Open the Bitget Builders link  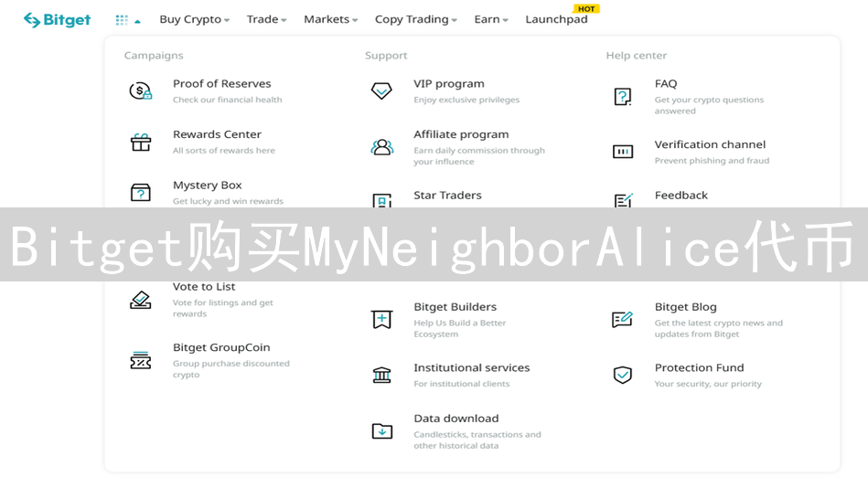(x=455, y=307)
